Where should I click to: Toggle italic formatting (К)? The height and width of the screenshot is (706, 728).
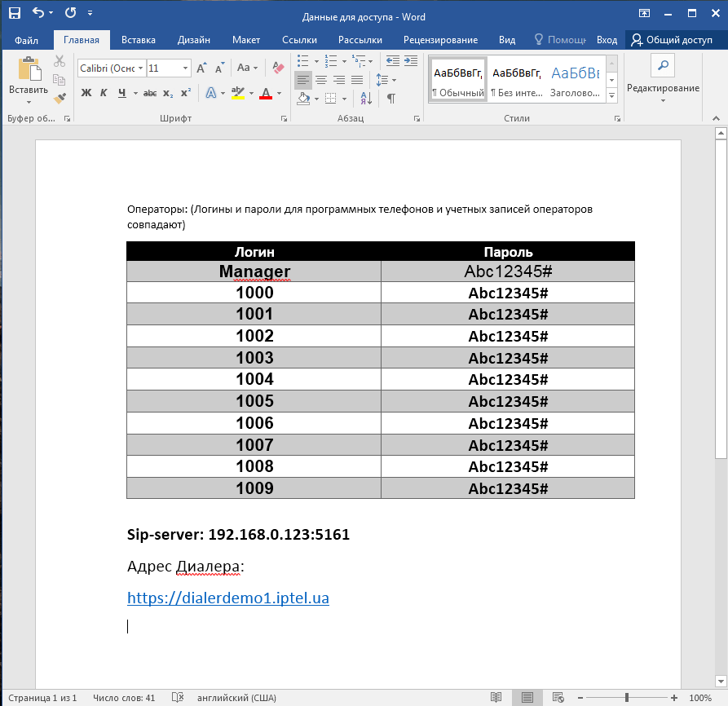point(104,93)
